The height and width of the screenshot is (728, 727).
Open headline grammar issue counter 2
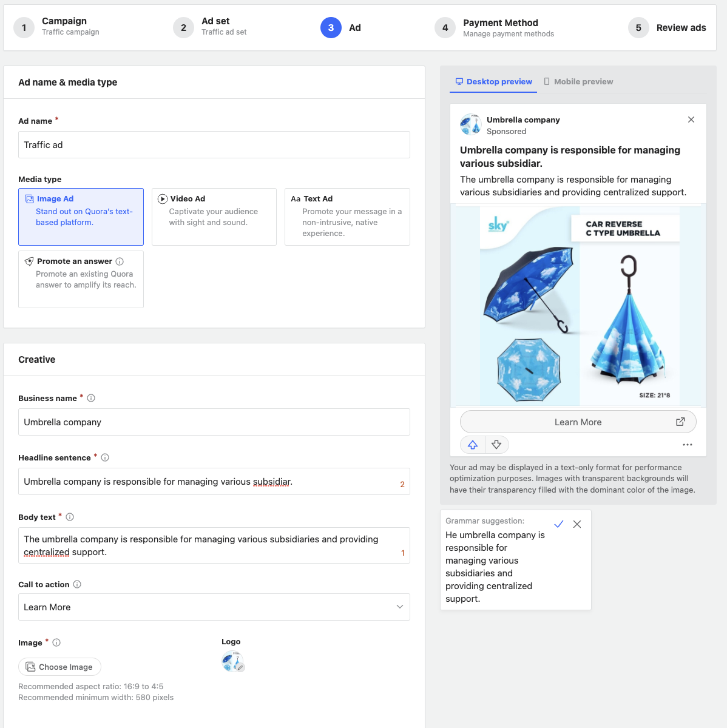coord(402,484)
